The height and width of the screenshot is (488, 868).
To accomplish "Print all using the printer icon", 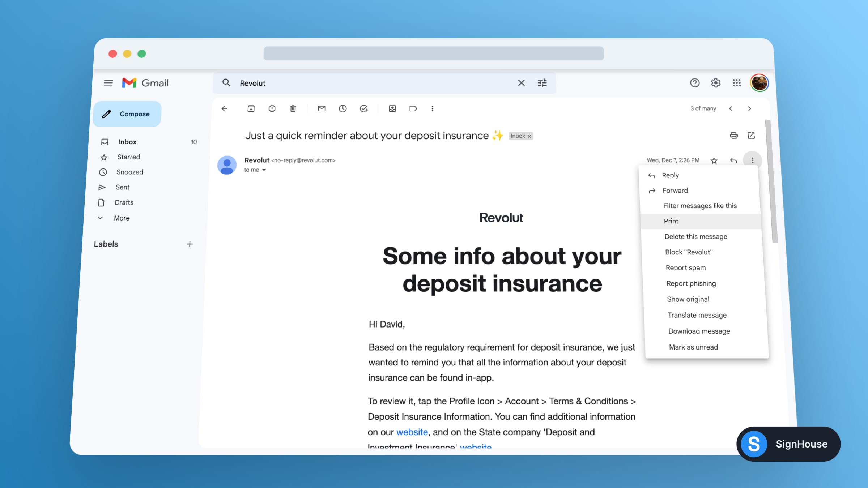I will click(x=734, y=136).
